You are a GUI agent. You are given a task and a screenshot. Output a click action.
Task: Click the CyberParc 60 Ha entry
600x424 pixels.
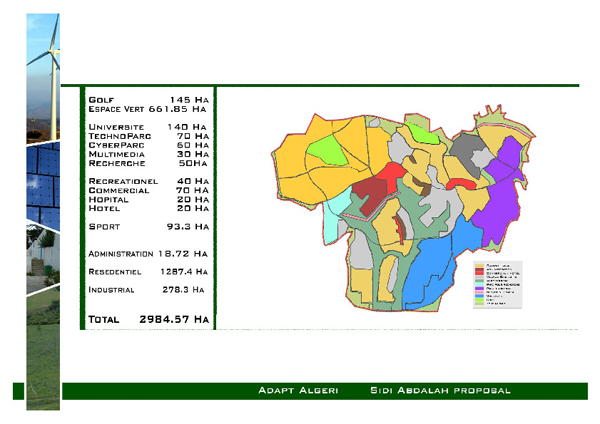(147, 145)
